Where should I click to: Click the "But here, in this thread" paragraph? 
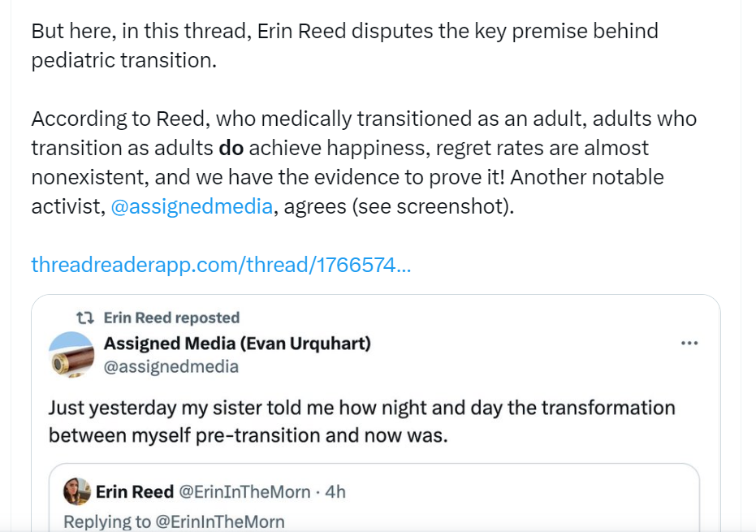[x=344, y=32]
